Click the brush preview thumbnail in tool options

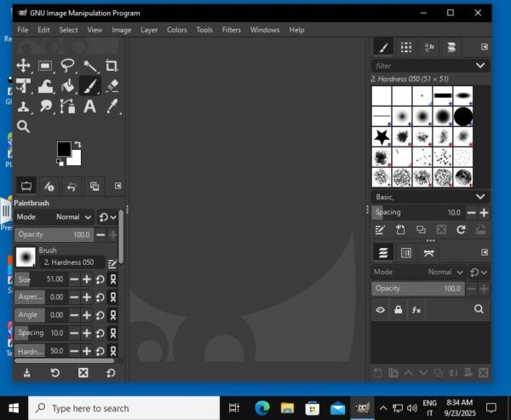pos(26,257)
